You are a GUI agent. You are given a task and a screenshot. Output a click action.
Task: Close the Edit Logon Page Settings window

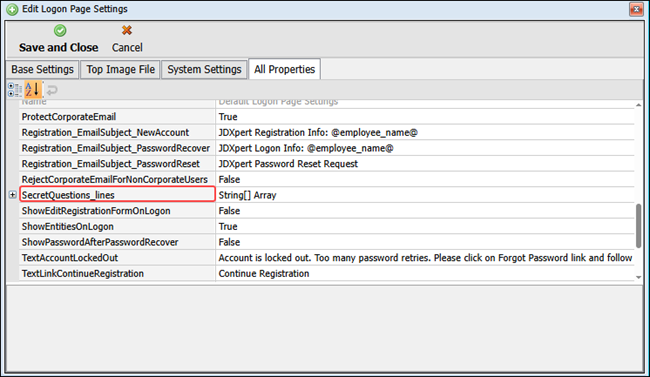(636, 9)
